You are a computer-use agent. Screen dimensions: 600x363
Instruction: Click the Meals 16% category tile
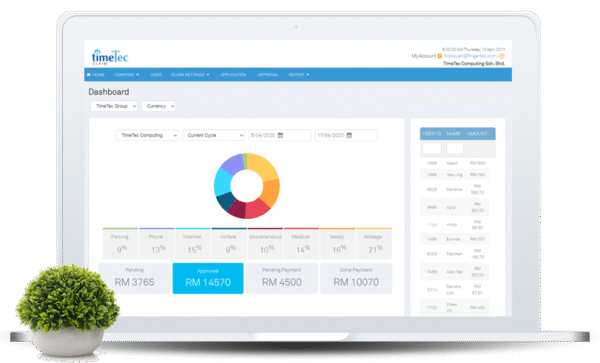click(x=338, y=244)
